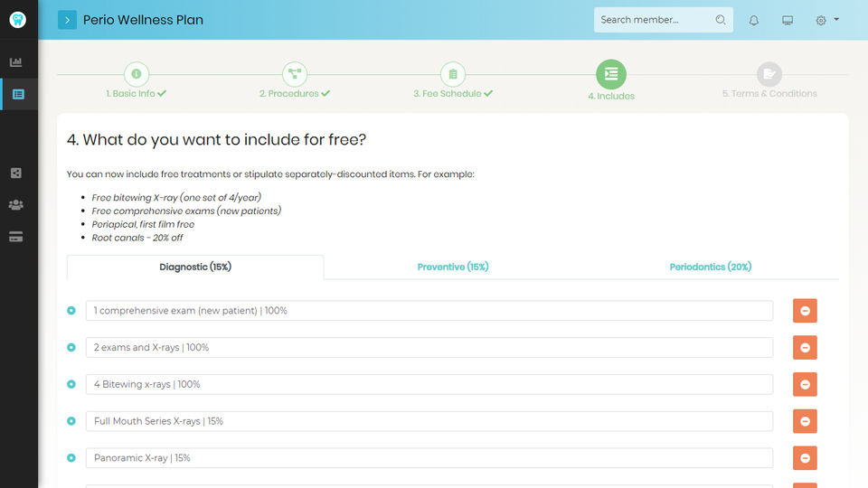Viewport: 868px width, 488px height.
Task: Click bullet marker beside 2 exams row
Action: click(x=71, y=347)
